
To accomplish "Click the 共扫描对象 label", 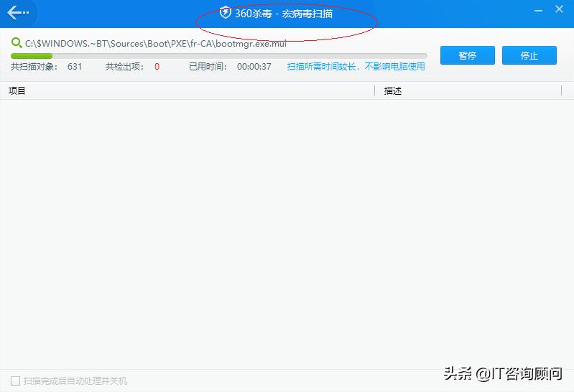I will [x=34, y=67].
